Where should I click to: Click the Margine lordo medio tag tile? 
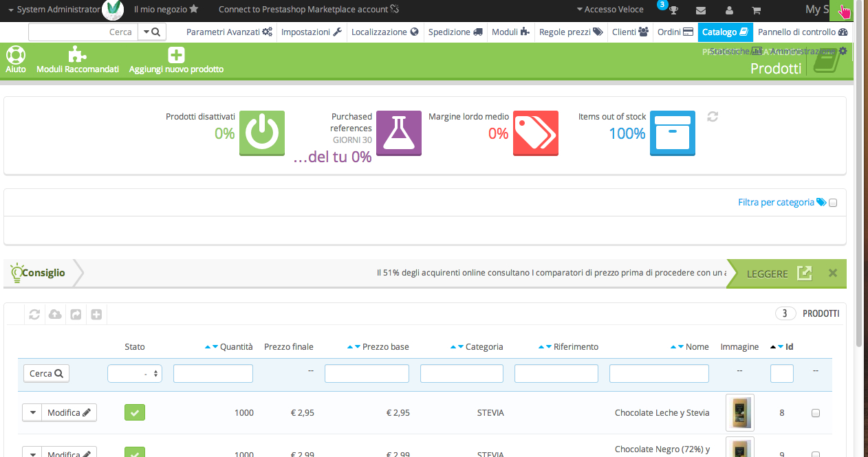[x=536, y=133]
